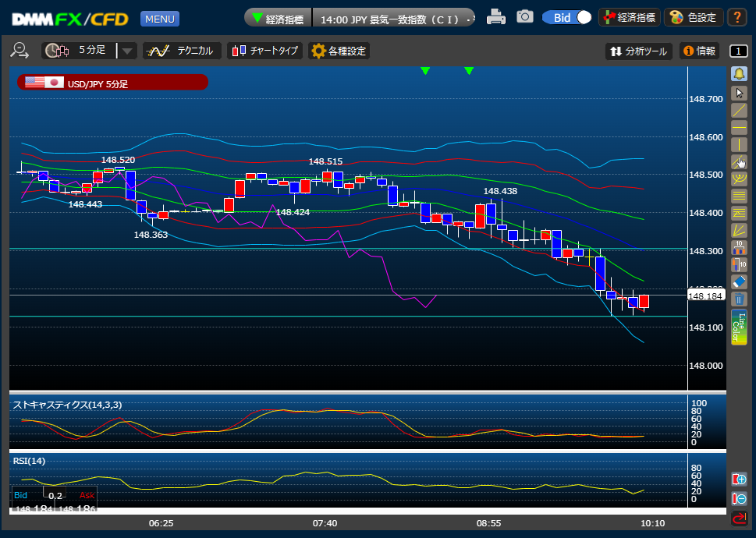Toggle the Bid/Ask switch
The image size is (756, 538).
(566, 18)
